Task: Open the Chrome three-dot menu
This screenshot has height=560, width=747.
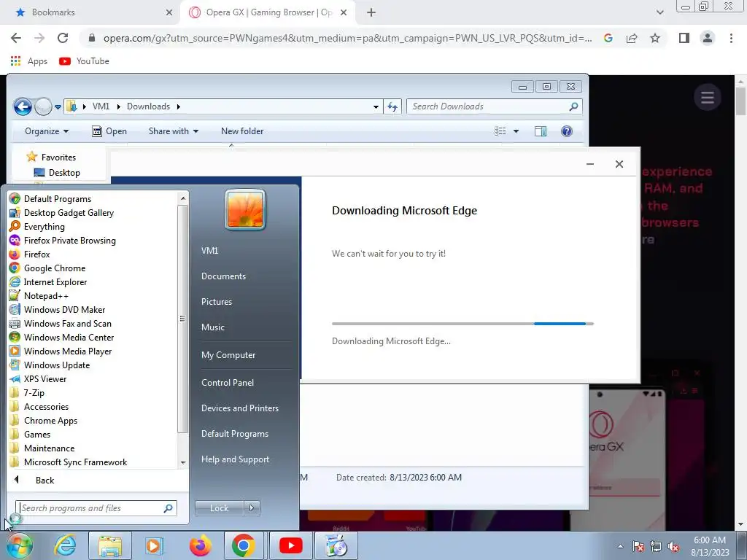Action: tap(731, 38)
